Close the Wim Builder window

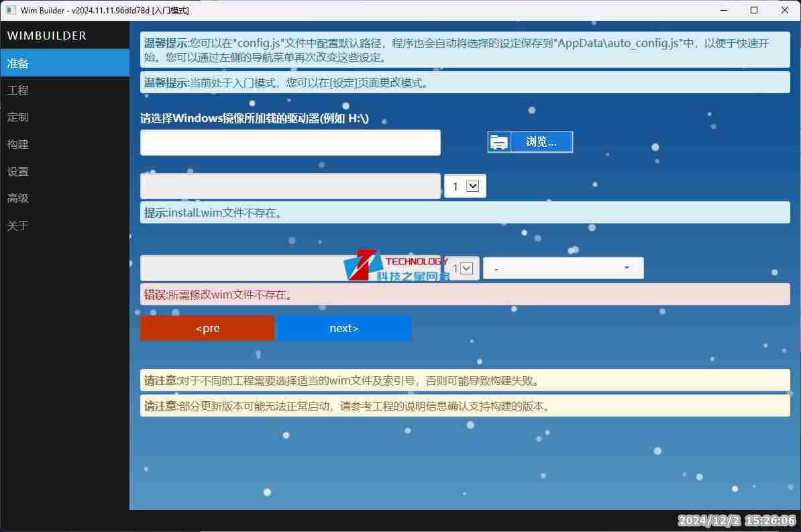coord(785,11)
